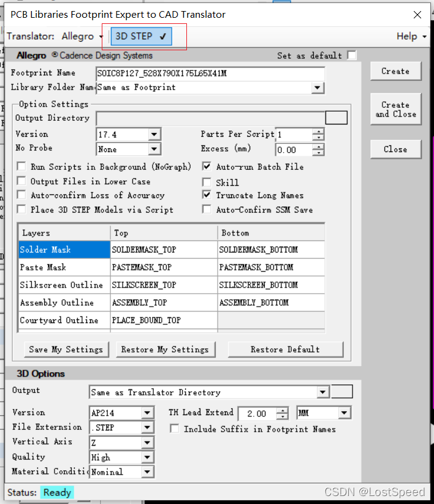The width and height of the screenshot is (434, 504).
Task: Enable Auto-Confirm SSM Save
Action: click(207, 210)
